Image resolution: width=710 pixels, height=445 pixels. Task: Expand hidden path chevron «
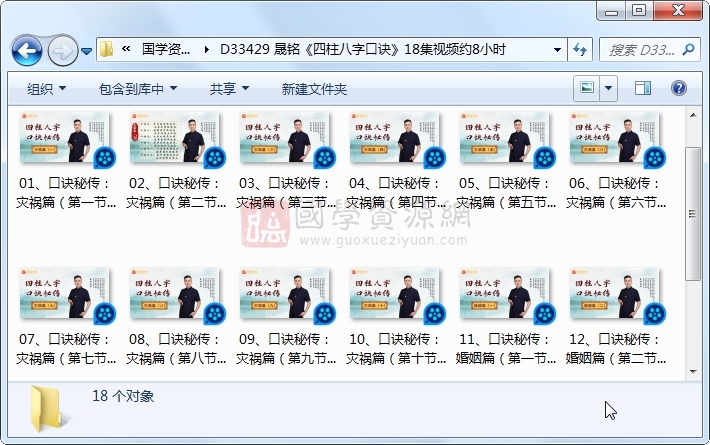(126, 49)
